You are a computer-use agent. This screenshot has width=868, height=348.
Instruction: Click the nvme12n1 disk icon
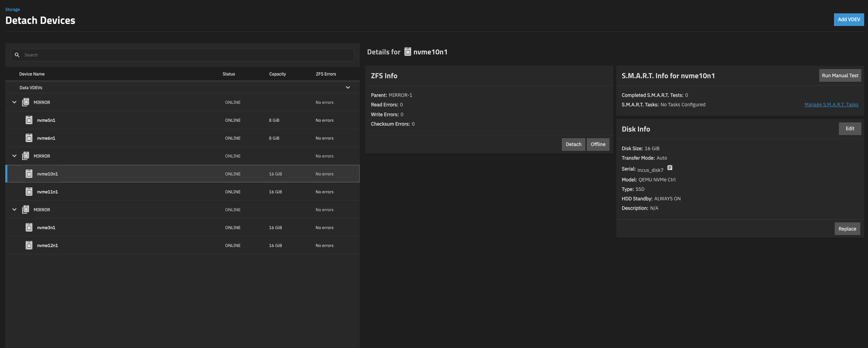pyautogui.click(x=29, y=245)
